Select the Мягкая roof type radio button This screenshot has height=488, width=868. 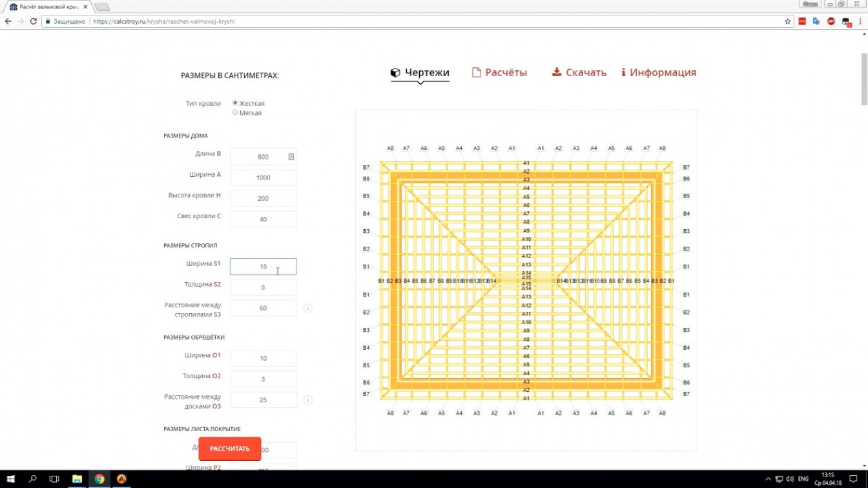pyautogui.click(x=235, y=112)
